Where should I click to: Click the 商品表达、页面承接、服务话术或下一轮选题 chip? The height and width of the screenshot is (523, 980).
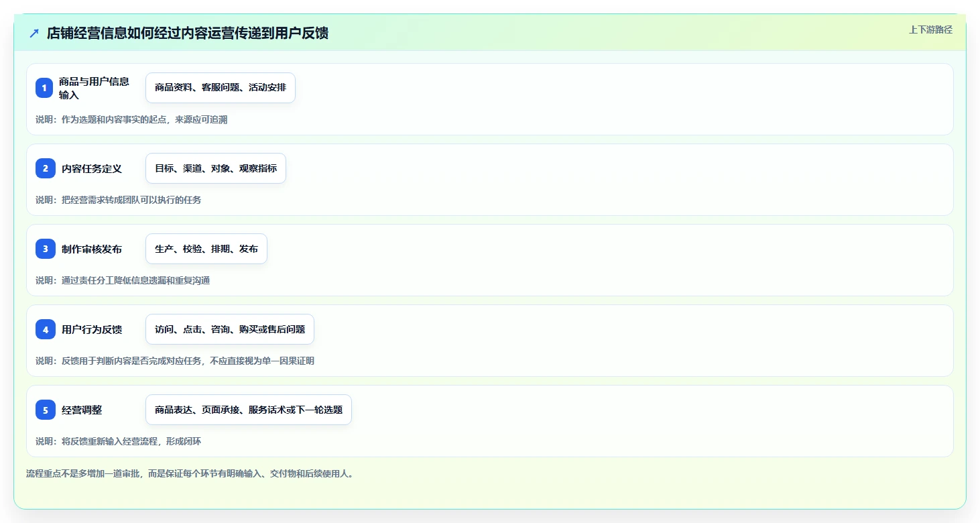click(249, 410)
